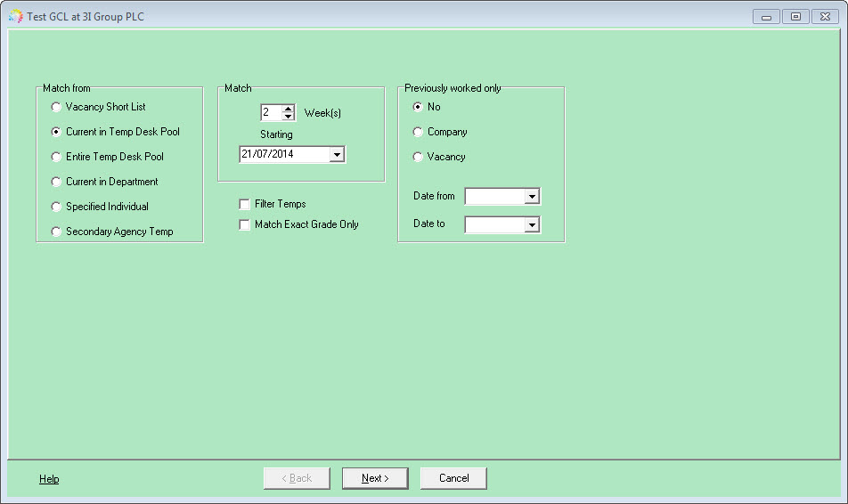Viewport: 848px width, 504px height.
Task: Click the application icon in title bar
Action: coord(16,16)
